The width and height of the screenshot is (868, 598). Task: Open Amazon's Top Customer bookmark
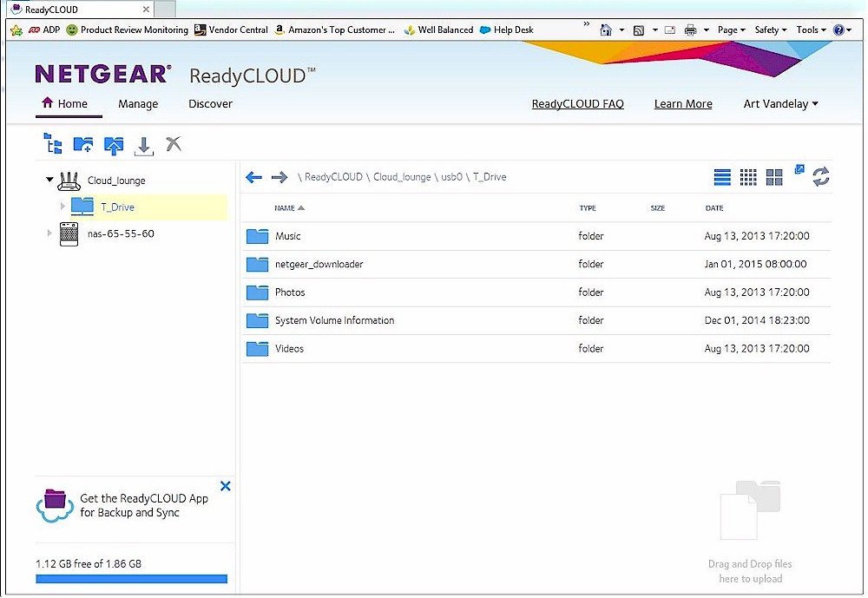coord(335,30)
